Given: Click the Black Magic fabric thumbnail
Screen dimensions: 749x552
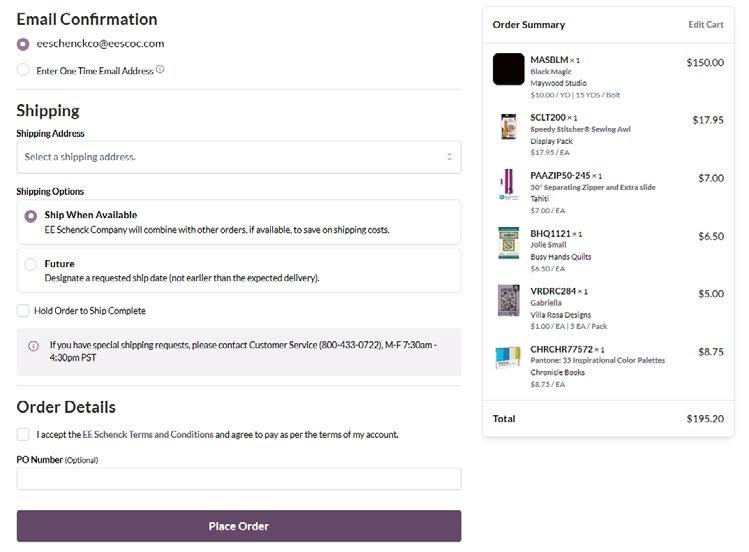Looking at the screenshot, I should [509, 69].
